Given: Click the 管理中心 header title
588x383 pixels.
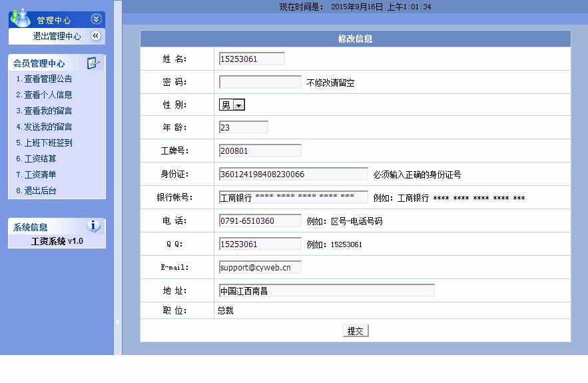Looking at the screenshot, I should 54,20.
